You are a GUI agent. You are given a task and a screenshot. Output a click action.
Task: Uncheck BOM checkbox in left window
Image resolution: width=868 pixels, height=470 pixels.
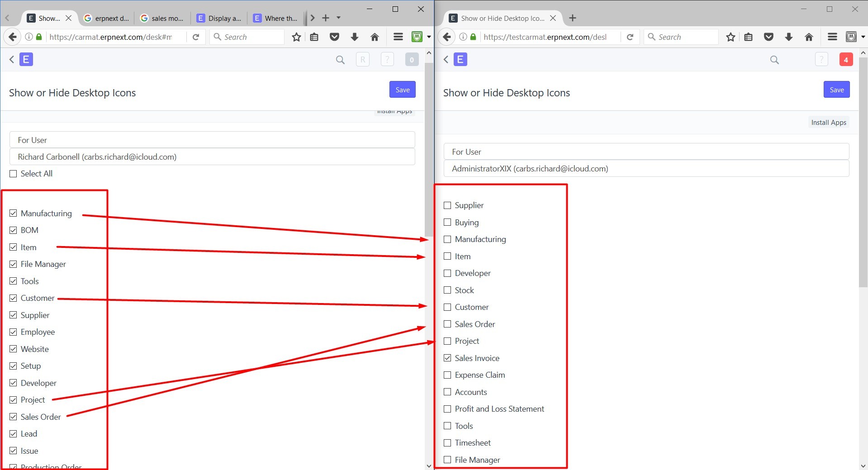[x=13, y=230]
